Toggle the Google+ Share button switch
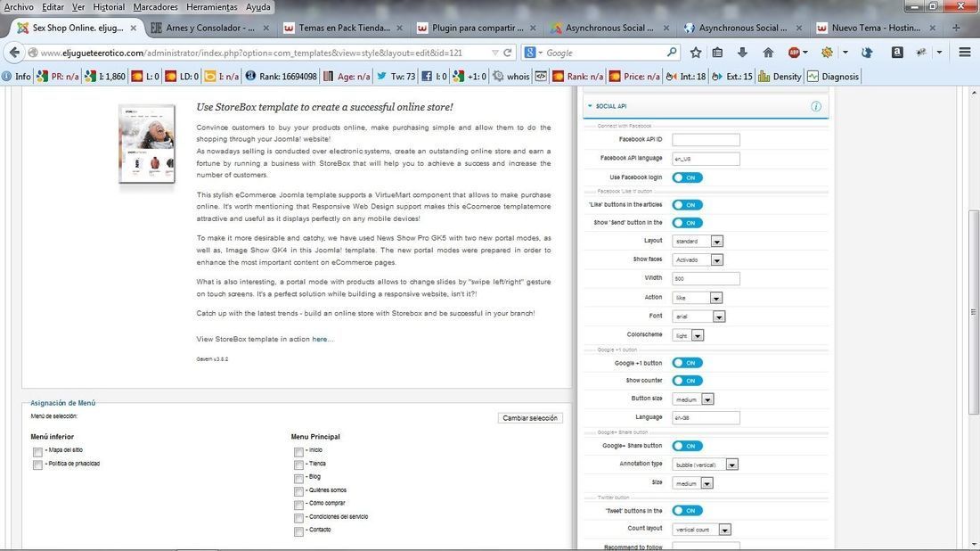 tap(687, 446)
